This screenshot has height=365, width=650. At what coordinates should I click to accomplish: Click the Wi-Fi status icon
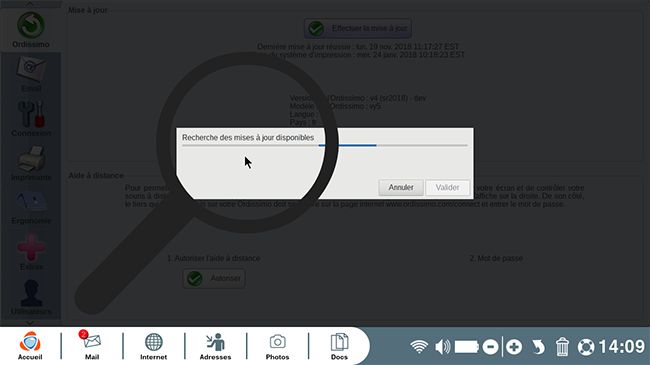(419, 346)
